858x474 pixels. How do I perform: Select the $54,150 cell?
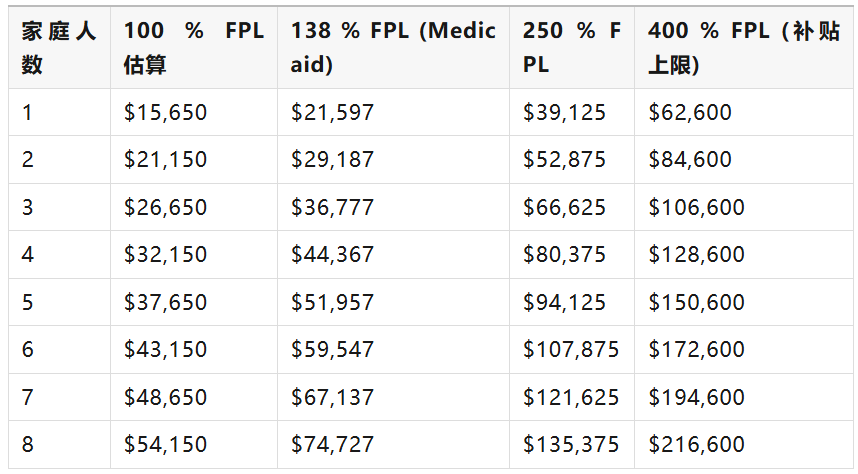165,445
